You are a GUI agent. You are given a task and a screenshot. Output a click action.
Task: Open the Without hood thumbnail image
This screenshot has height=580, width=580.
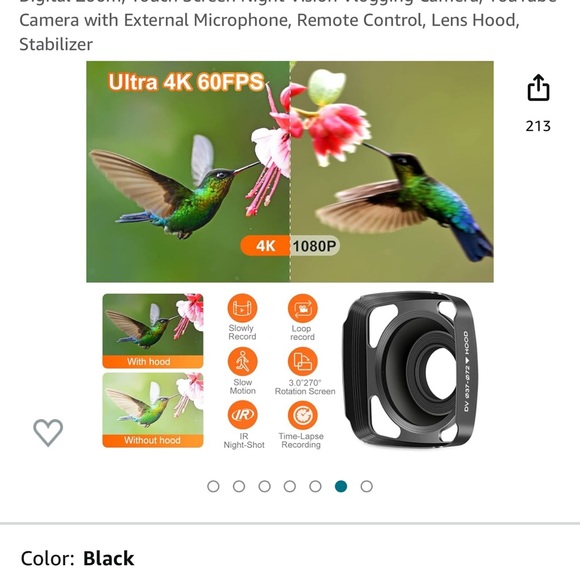pos(153,410)
